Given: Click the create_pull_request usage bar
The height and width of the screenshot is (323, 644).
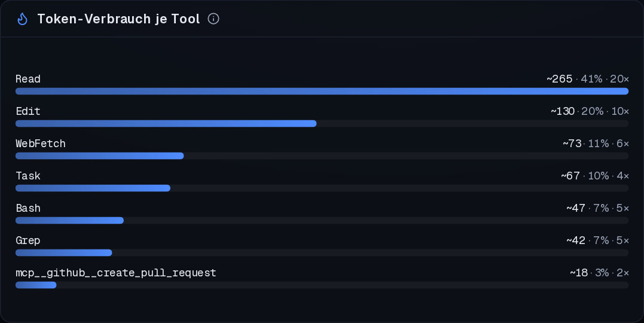Looking at the screenshot, I should 322,285.
